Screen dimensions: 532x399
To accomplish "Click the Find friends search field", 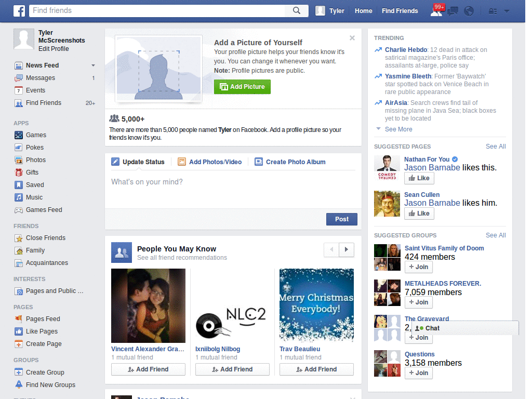I will 158,10.
